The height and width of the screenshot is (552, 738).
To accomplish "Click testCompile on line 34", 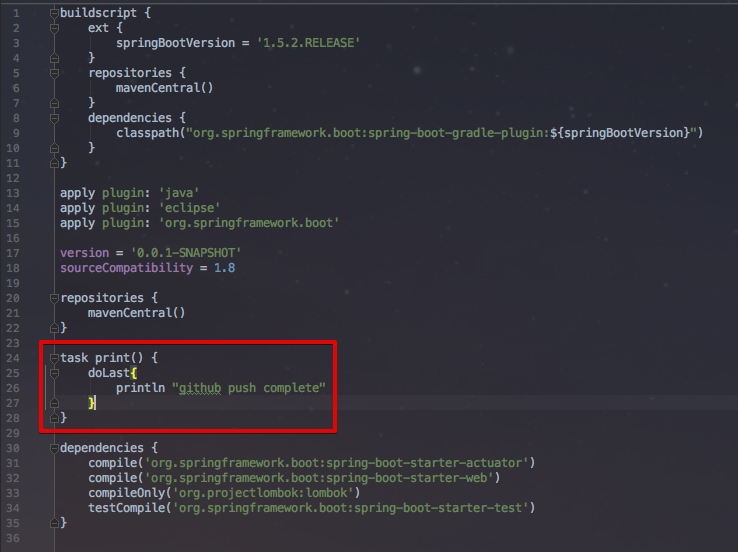I will click(127, 508).
